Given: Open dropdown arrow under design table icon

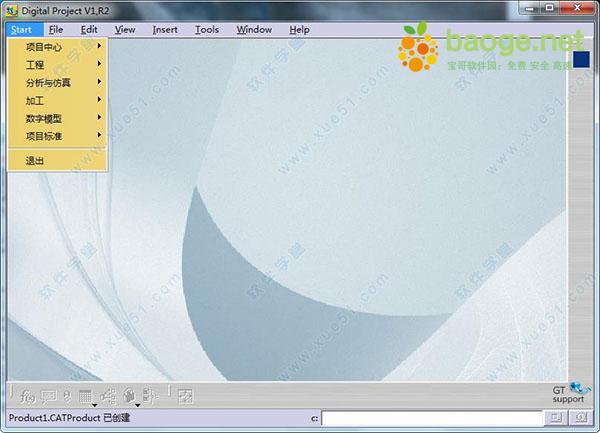Looking at the screenshot, I should [x=94, y=405].
